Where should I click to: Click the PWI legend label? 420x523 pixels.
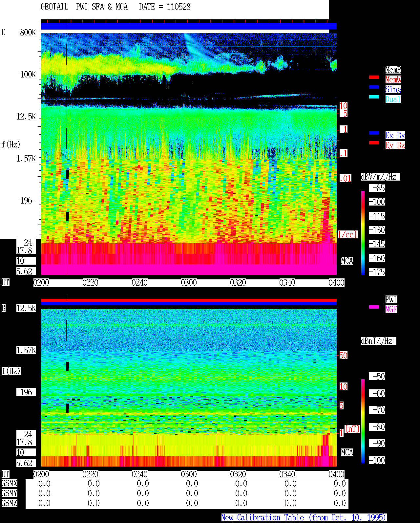coord(391,299)
